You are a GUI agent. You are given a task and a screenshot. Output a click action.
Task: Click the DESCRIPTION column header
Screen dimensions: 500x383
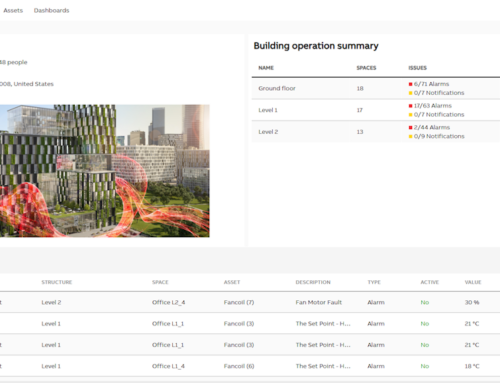(x=313, y=282)
